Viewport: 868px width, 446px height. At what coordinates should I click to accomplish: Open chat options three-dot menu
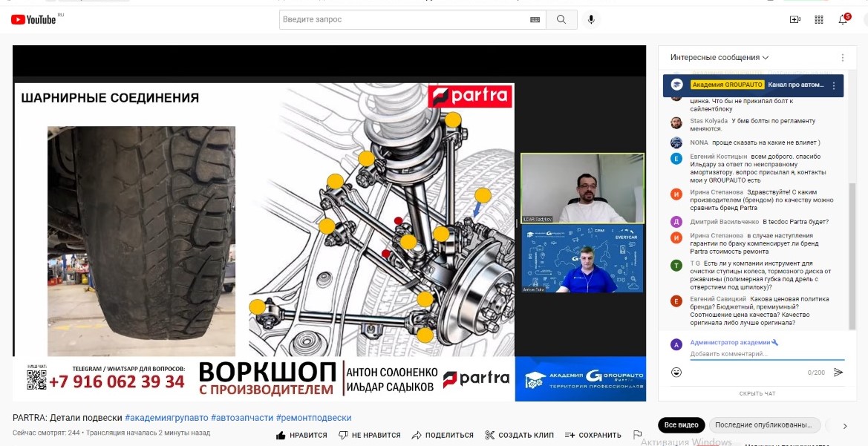(843, 58)
